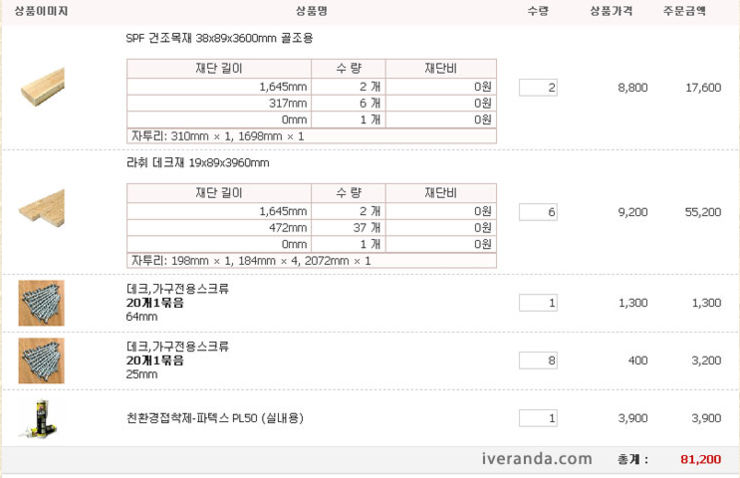Click 25mm 데크,가구전용스크류 product title
740x478 pixels.
click(177, 346)
